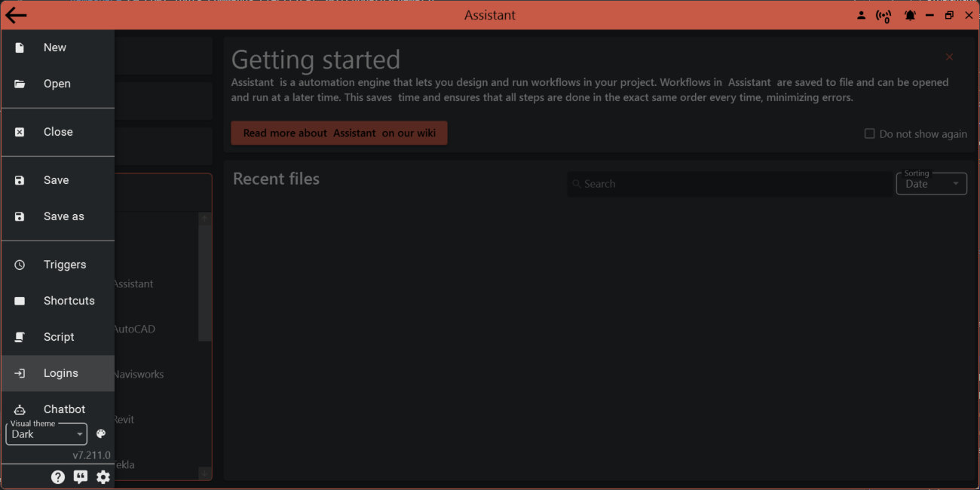Click the Recent files search field
Screen dimensions: 980x490
tap(728, 183)
